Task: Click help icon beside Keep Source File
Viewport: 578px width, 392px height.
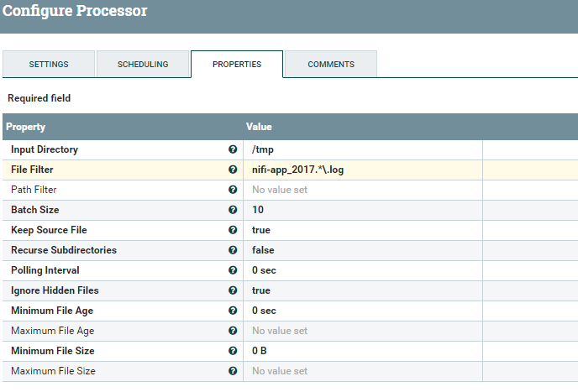Action: [x=233, y=230]
